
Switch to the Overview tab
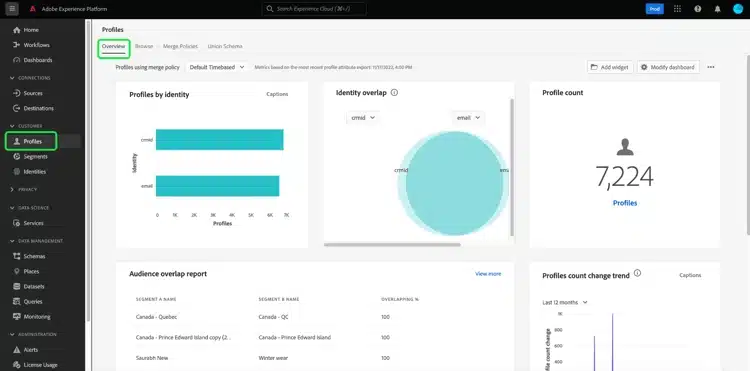[113, 46]
